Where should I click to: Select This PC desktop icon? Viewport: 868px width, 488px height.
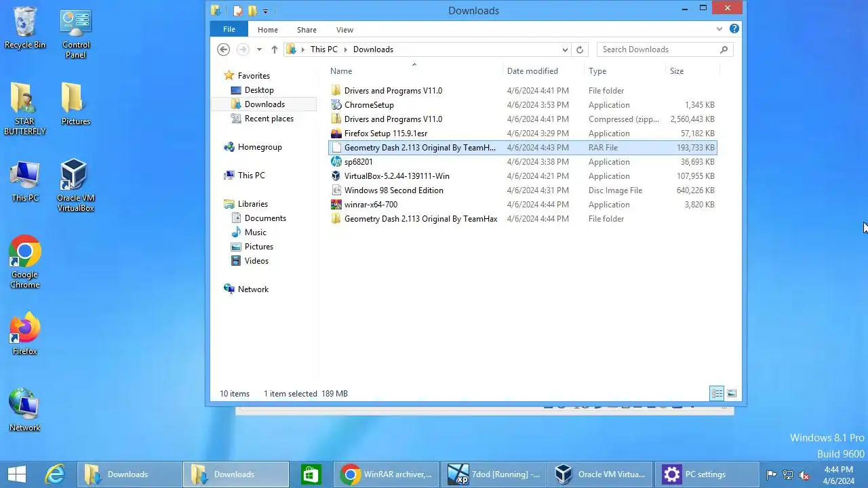[25, 181]
